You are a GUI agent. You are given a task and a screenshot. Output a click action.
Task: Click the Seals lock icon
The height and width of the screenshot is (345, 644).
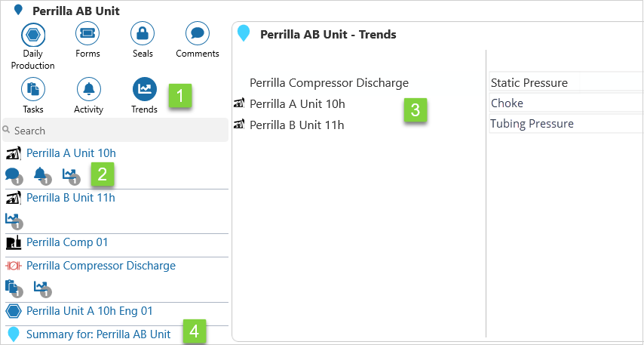coord(143,34)
